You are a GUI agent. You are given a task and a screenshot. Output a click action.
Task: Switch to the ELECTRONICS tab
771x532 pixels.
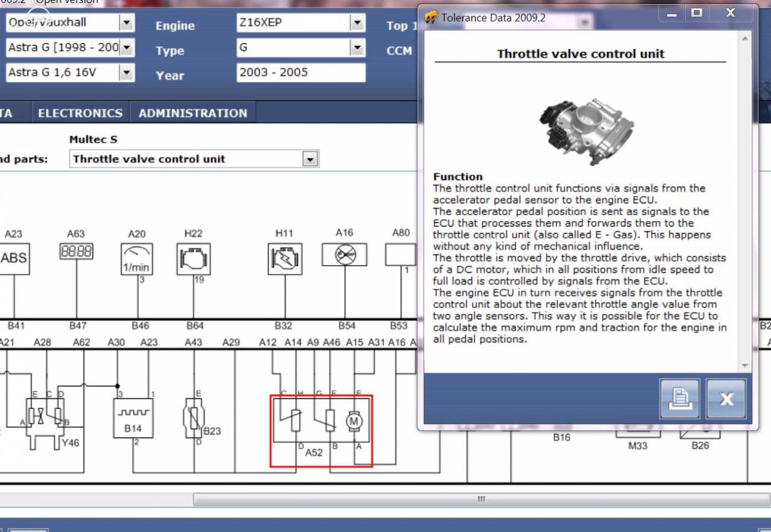[x=80, y=113]
